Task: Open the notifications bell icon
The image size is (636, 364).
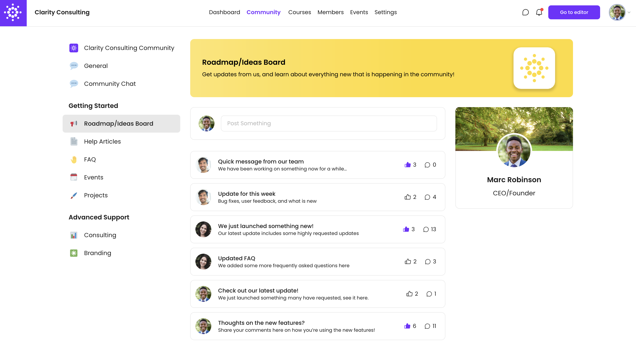Action: click(539, 12)
